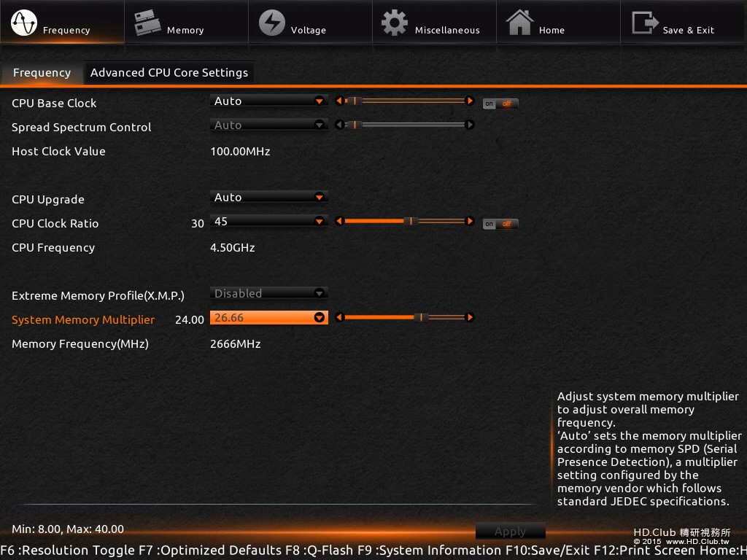Click left arrow of Spread Spectrum slider

pos(339,124)
